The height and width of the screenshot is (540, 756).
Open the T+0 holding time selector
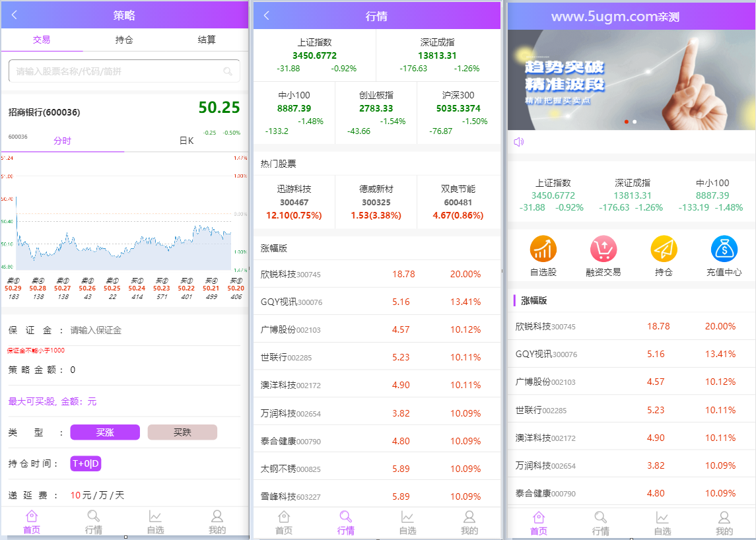(85, 463)
